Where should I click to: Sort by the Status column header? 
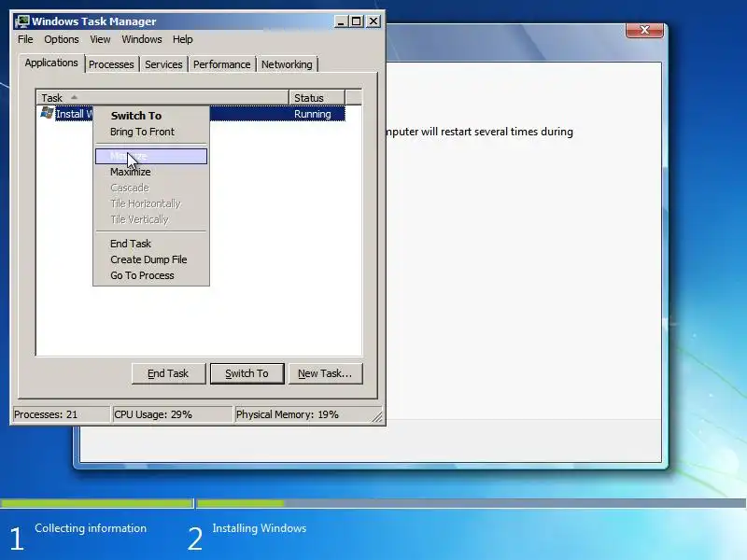point(317,98)
